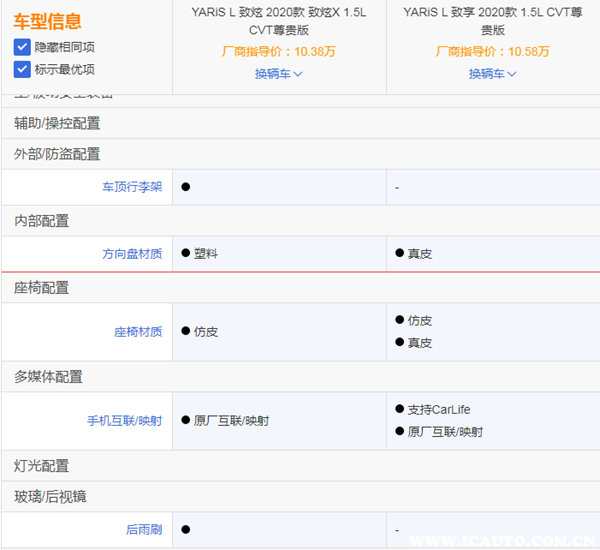
Task: Select the 外部/防盗配置 section header
Action: [x=57, y=154]
